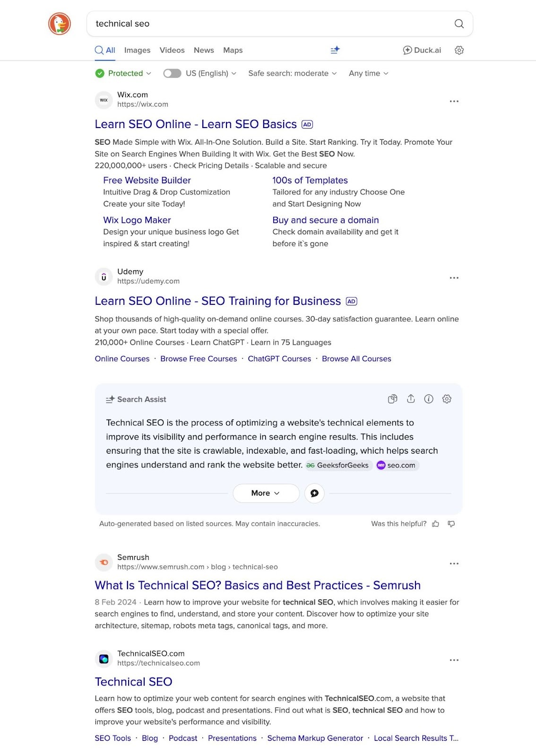The height and width of the screenshot is (756, 536).
Task: Open the Safe search: moderate dropdown
Action: coord(292,73)
